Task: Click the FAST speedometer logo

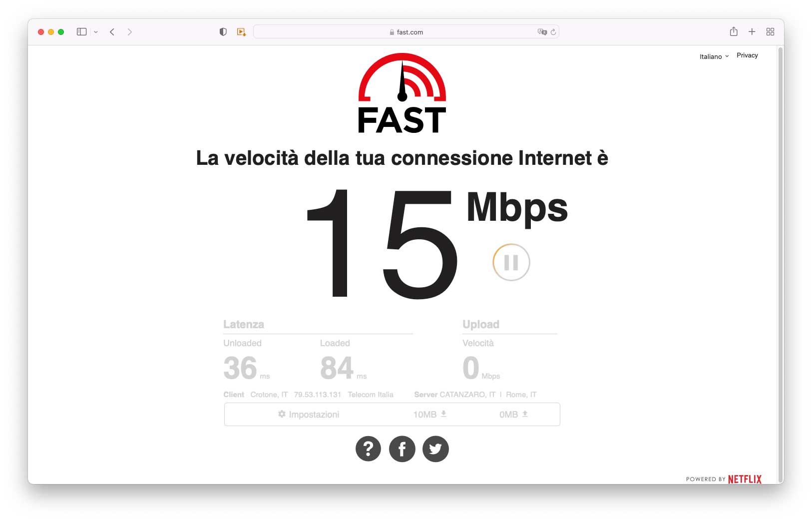Action: 402,93
